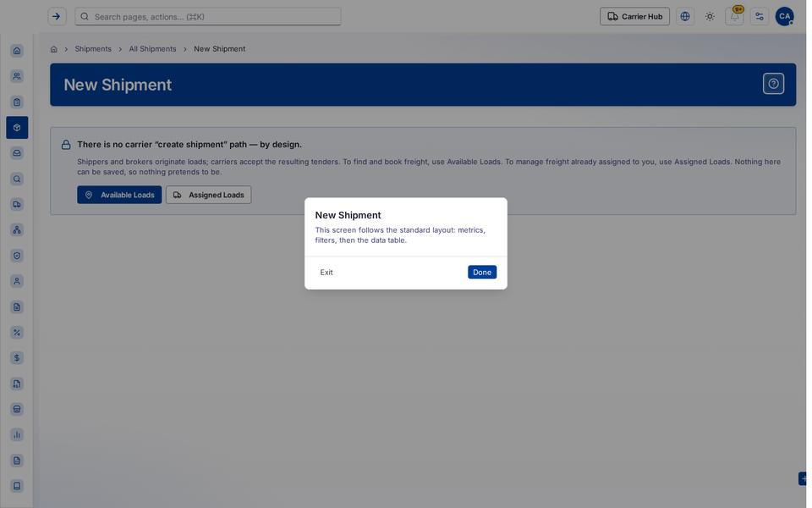Screen dimensions: 812x508
Task: Click the 'no carrier create shipment path' notice heading
Action: (189, 145)
